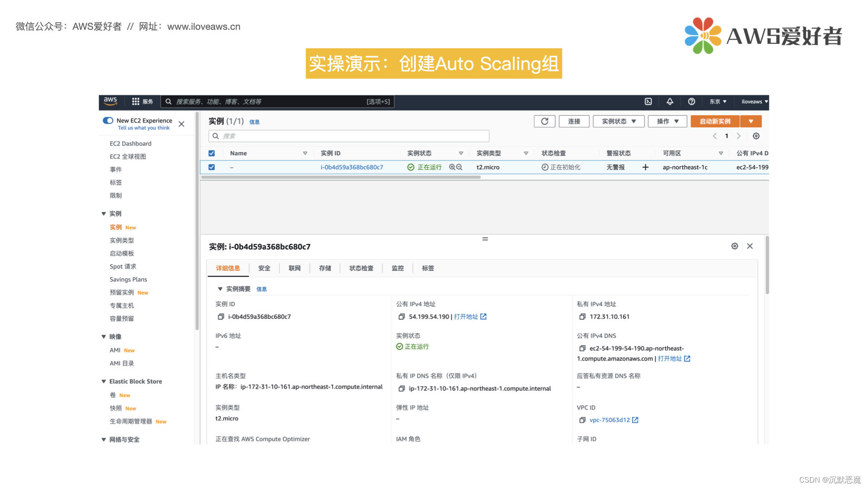Open detail panel settings gear
Viewport: 868px width, 488px height.
pos(735,246)
